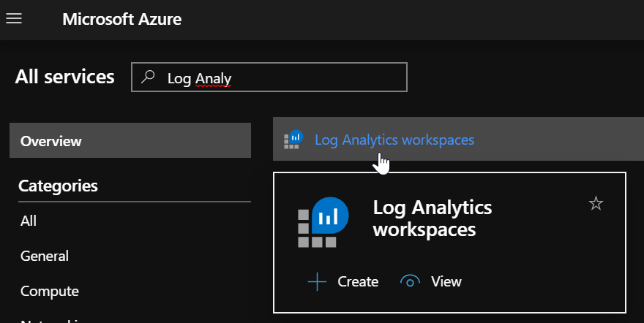The image size is (644, 323).
Task: Click the search magnifier icon
Action: 149,77
